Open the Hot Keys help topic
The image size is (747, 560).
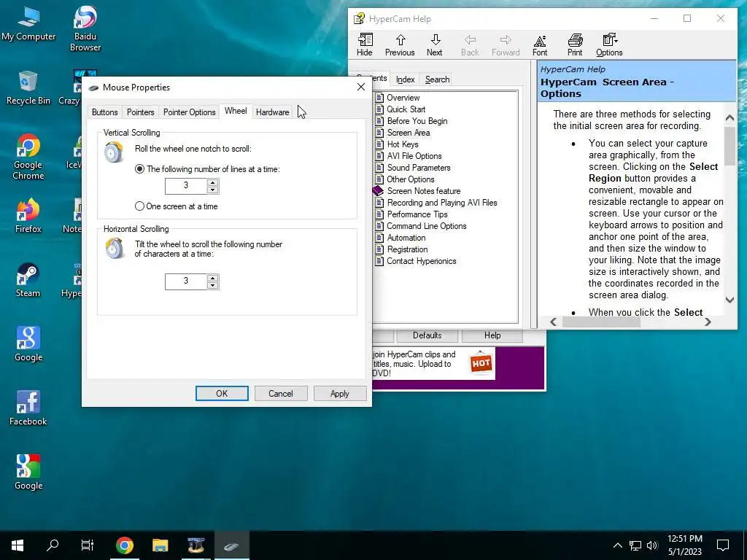pos(403,144)
